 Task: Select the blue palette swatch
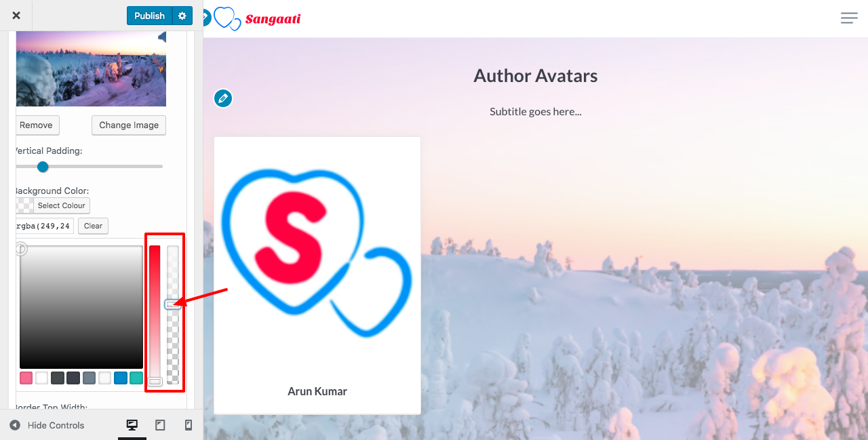point(121,378)
